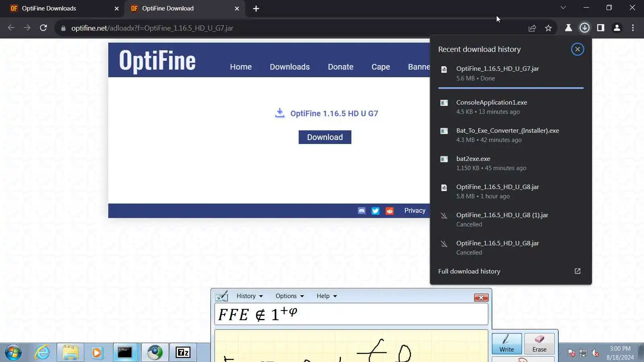The height and width of the screenshot is (362, 644).
Task: Open the Privacy footer link
Action: click(x=415, y=210)
